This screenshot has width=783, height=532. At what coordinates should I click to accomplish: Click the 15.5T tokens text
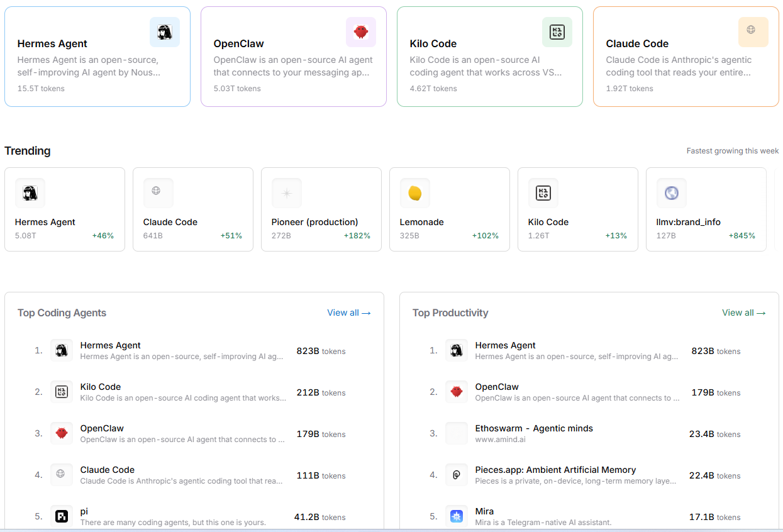(41, 89)
